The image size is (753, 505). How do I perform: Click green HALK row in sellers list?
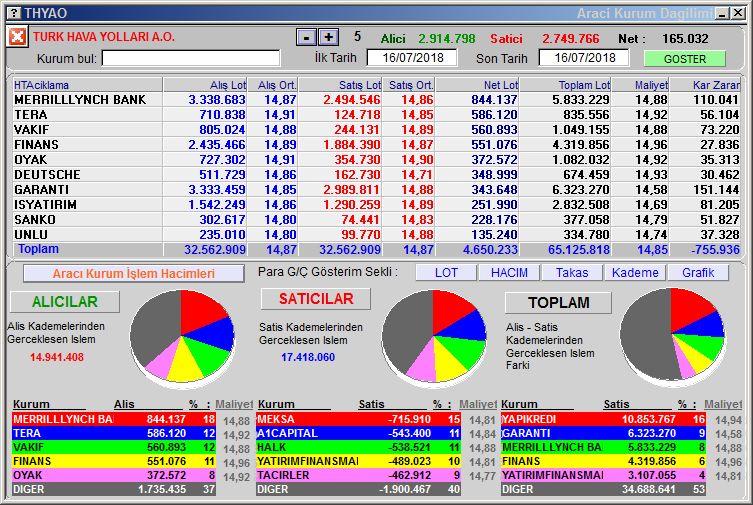pyautogui.click(x=358, y=447)
